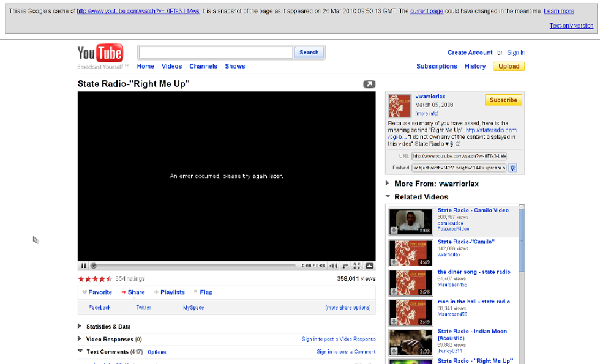Click the player's rightmost up-arrow menu icon
This screenshot has height=364, width=600.
369,266
